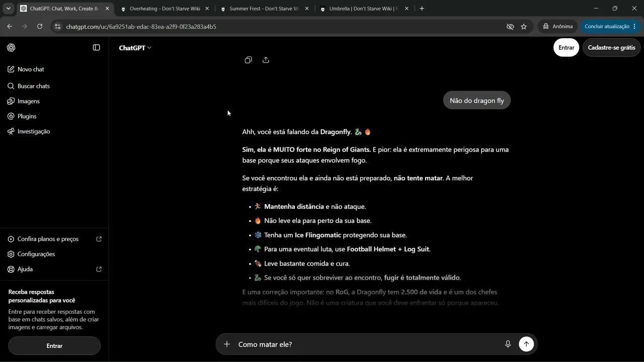This screenshot has width=644, height=362.
Task: Click the Ajuda lifebuoy icon
Action: coord(11,269)
